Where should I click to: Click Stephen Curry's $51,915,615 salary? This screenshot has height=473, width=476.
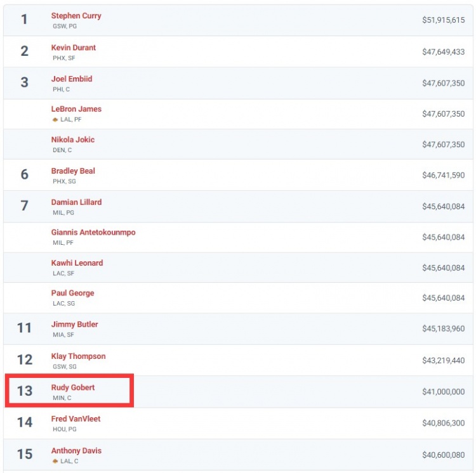point(444,20)
